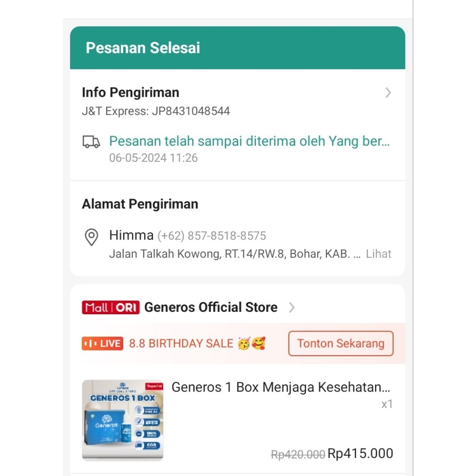Tap the Pesanan telah sampai delivery status
The image size is (476, 476).
pos(249,141)
